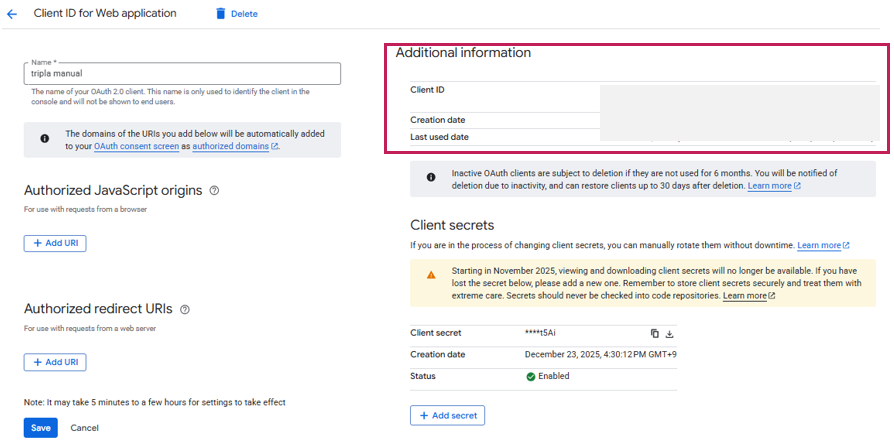
Task: Open the OAuth consent screen link
Action: pyautogui.click(x=136, y=146)
